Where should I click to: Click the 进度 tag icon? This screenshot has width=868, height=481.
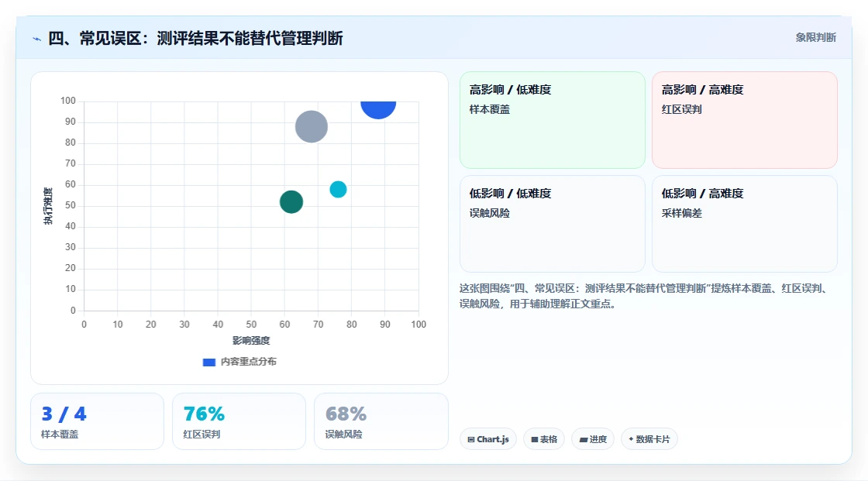[584, 439]
